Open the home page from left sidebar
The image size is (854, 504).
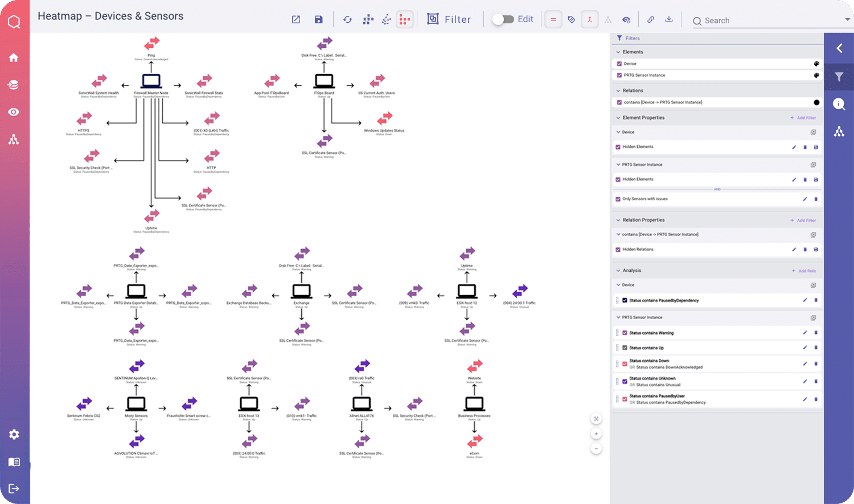point(14,57)
